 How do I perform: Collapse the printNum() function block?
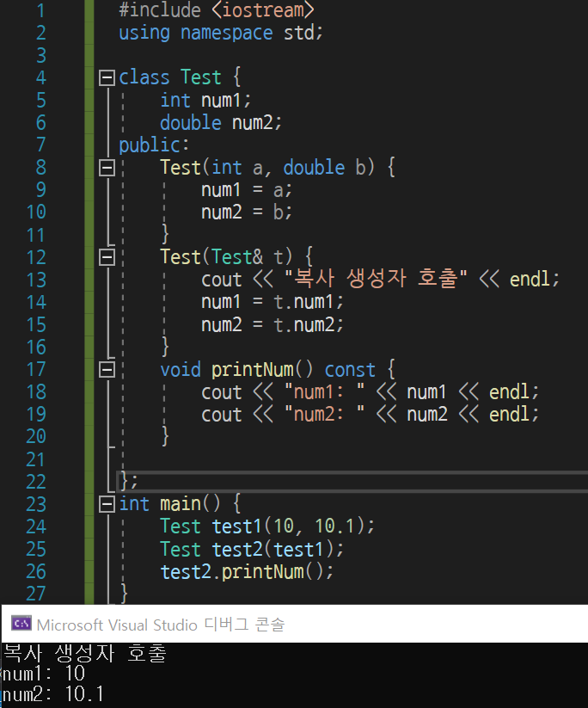pos(107,370)
